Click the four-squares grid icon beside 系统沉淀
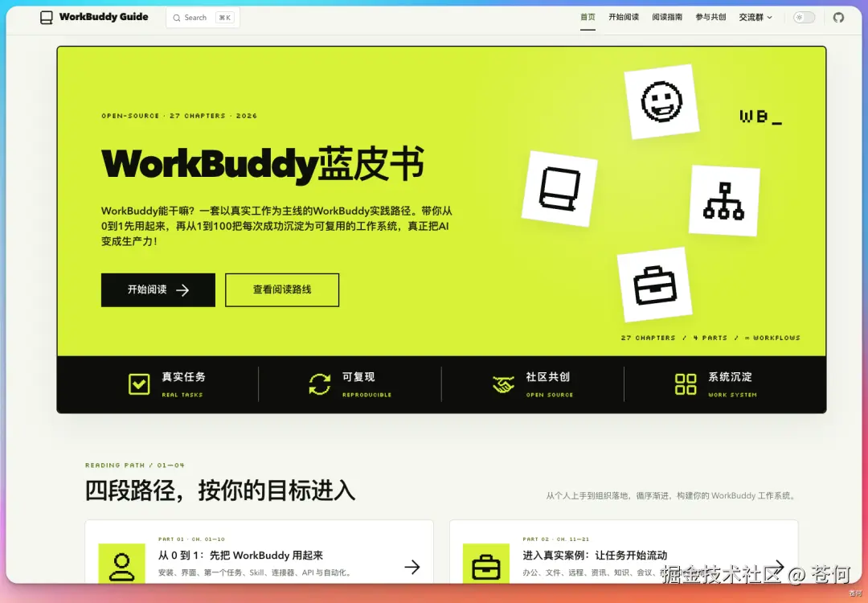Screen dimensions: 868x603 coord(686,384)
